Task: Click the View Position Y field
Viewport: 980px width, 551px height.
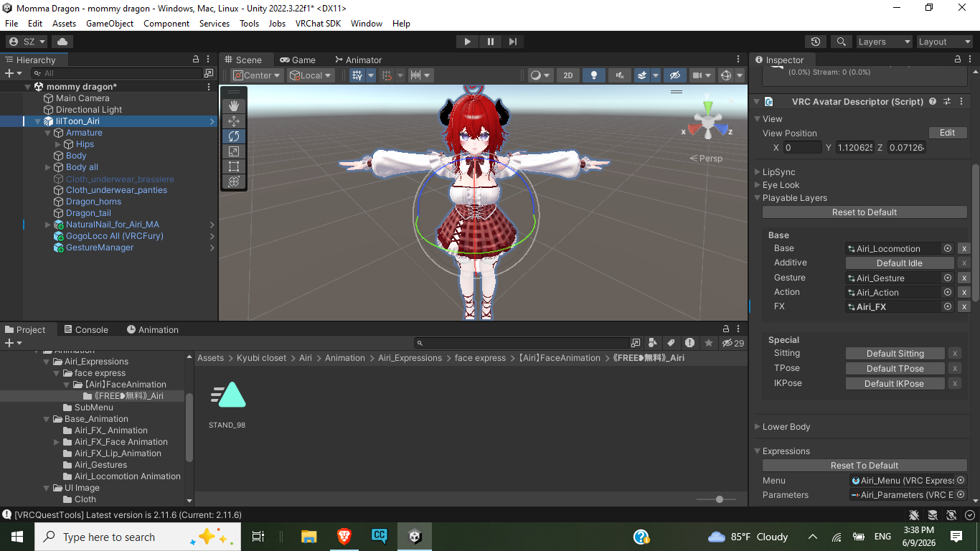Action: [855, 148]
